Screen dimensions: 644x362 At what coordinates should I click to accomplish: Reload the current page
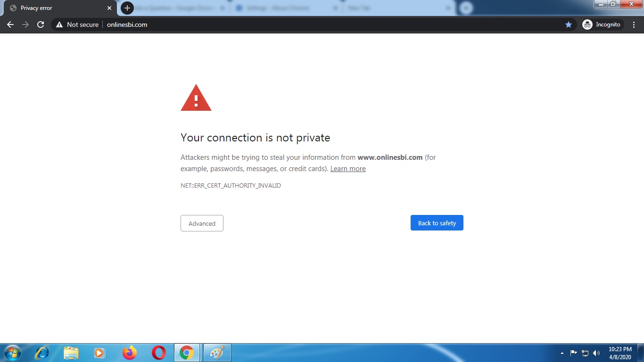[41, 25]
